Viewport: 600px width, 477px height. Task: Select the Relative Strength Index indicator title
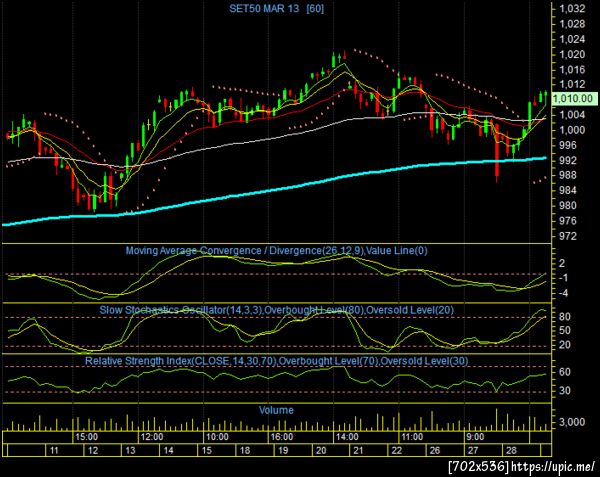[x=277, y=361]
